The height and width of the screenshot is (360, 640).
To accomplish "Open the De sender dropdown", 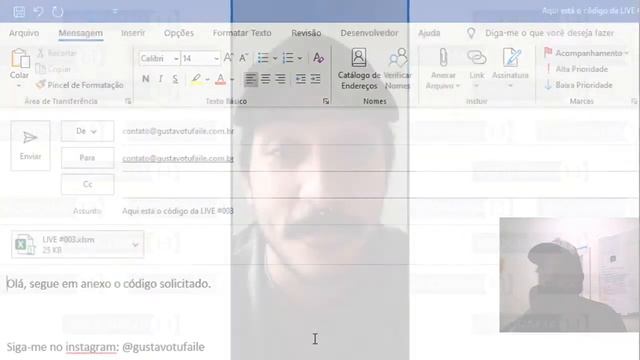I will pos(87,131).
